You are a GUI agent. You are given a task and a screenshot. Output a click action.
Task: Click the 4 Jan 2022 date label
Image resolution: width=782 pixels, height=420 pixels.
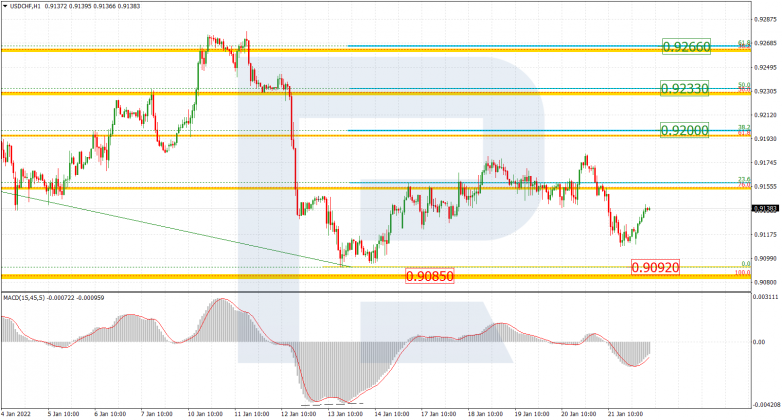tap(15, 414)
